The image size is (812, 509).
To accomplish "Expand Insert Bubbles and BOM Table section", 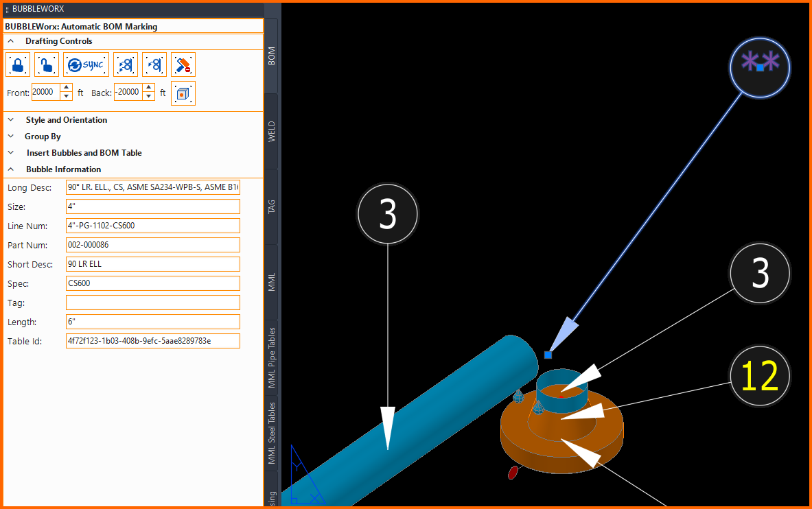I will click(11, 153).
